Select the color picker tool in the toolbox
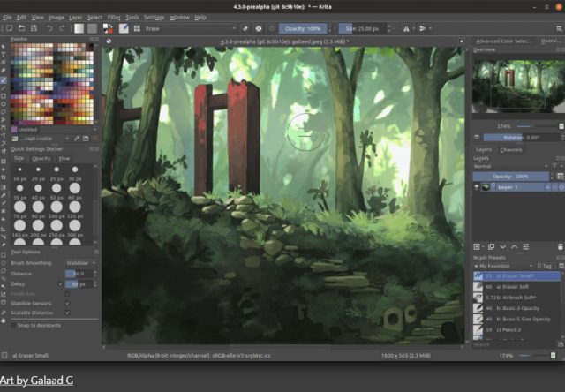565x392 pixels. click(4, 195)
